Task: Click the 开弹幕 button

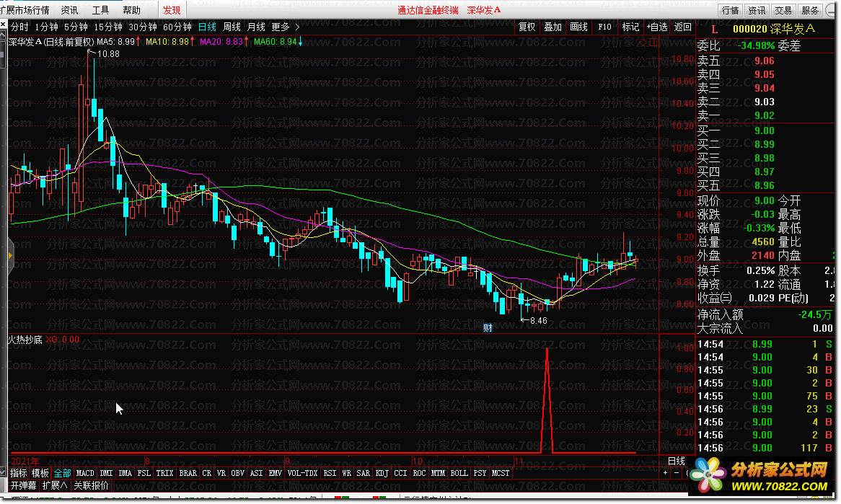Action: pyautogui.click(x=24, y=485)
